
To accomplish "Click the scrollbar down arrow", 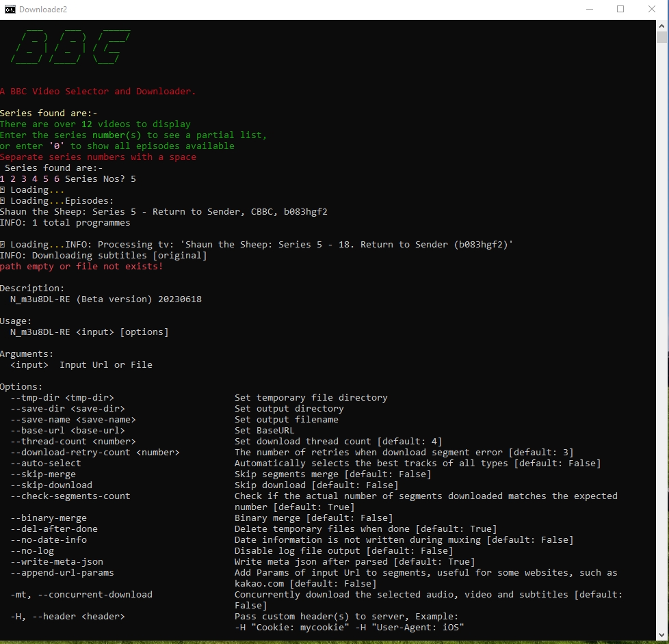I will [661, 634].
